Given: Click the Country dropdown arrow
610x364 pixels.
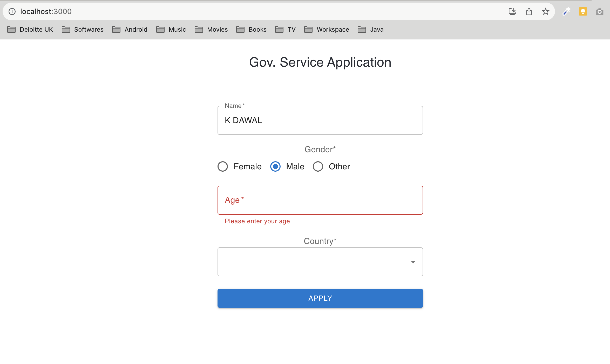Looking at the screenshot, I should click(413, 262).
